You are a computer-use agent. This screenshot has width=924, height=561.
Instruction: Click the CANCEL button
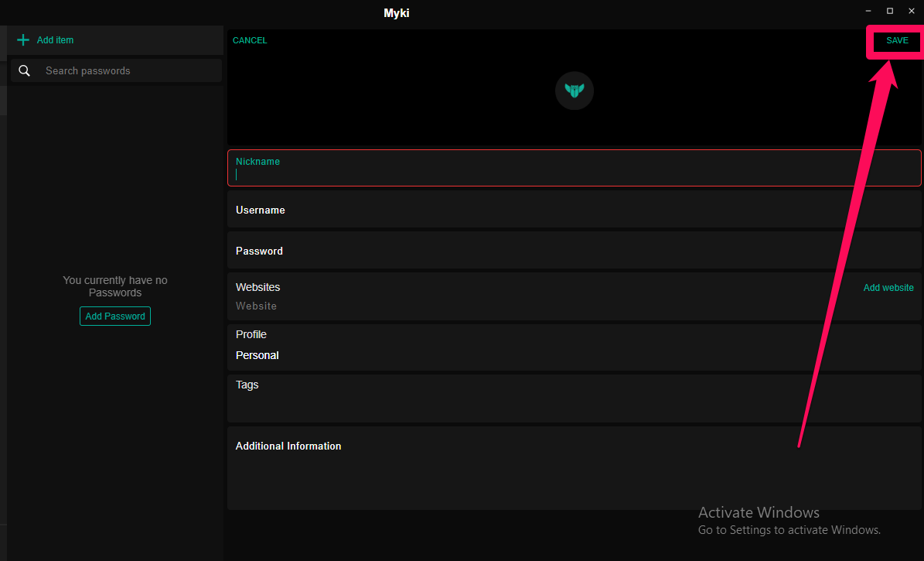pos(250,41)
